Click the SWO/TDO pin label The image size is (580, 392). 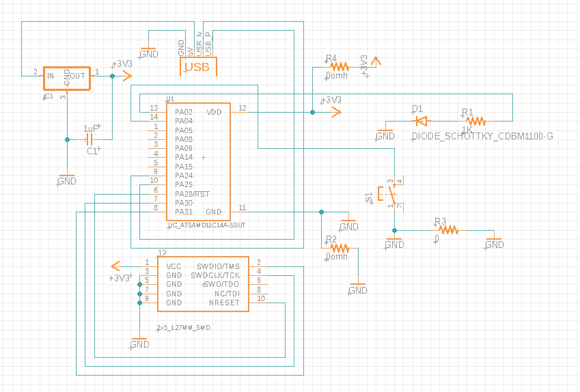(222, 284)
